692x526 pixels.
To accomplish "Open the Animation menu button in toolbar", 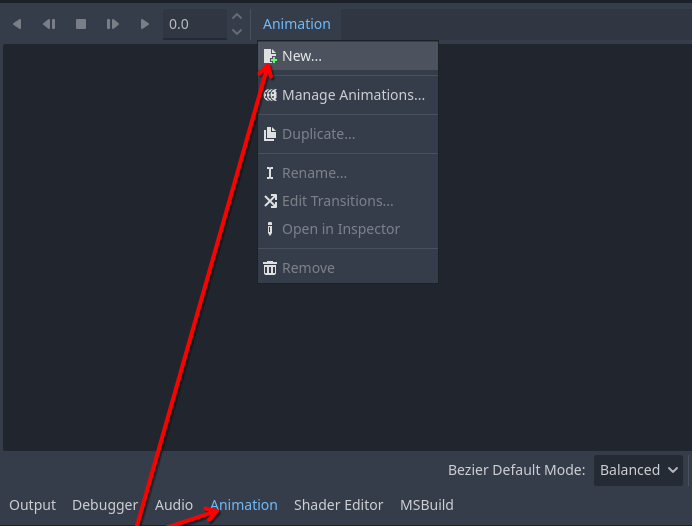I will coord(297,24).
